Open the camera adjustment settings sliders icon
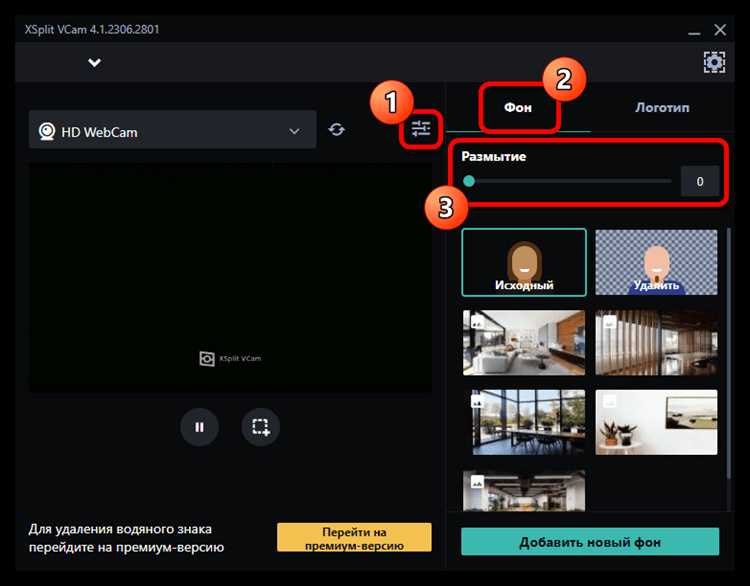The width and height of the screenshot is (750, 586). (421, 129)
